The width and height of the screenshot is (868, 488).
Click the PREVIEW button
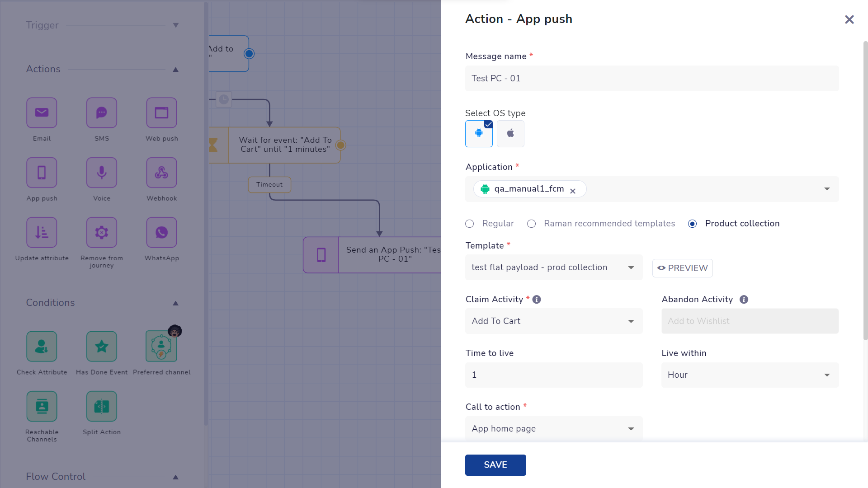tap(682, 268)
